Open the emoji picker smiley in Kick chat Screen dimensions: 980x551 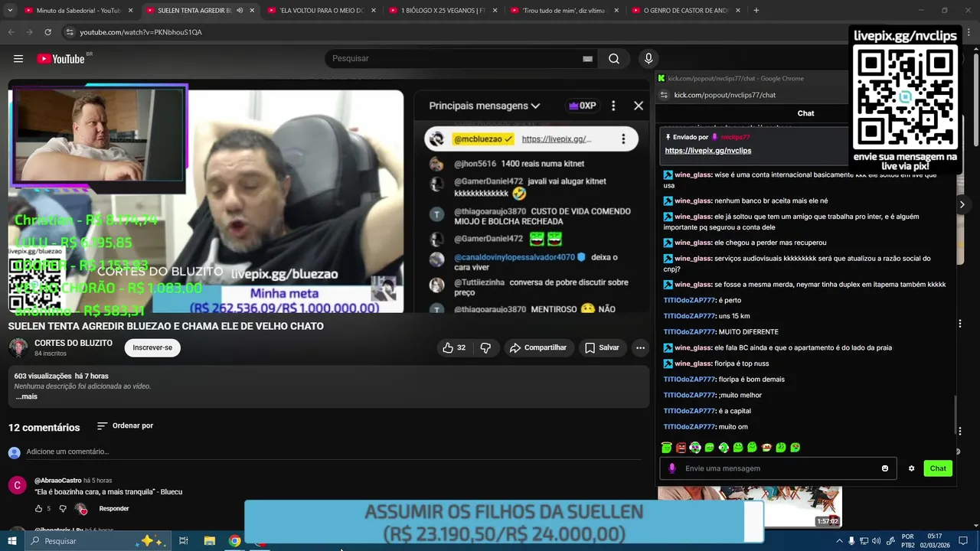pyautogui.click(x=885, y=468)
